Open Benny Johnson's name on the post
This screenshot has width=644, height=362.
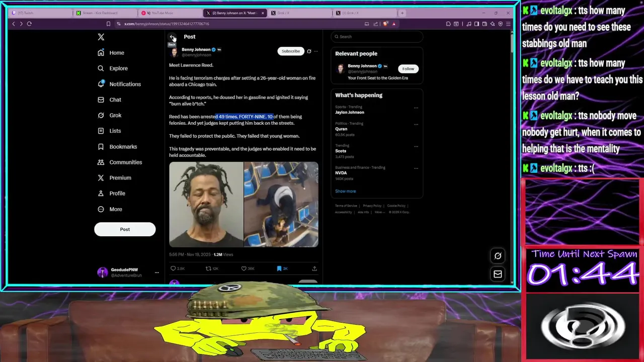(x=196, y=50)
